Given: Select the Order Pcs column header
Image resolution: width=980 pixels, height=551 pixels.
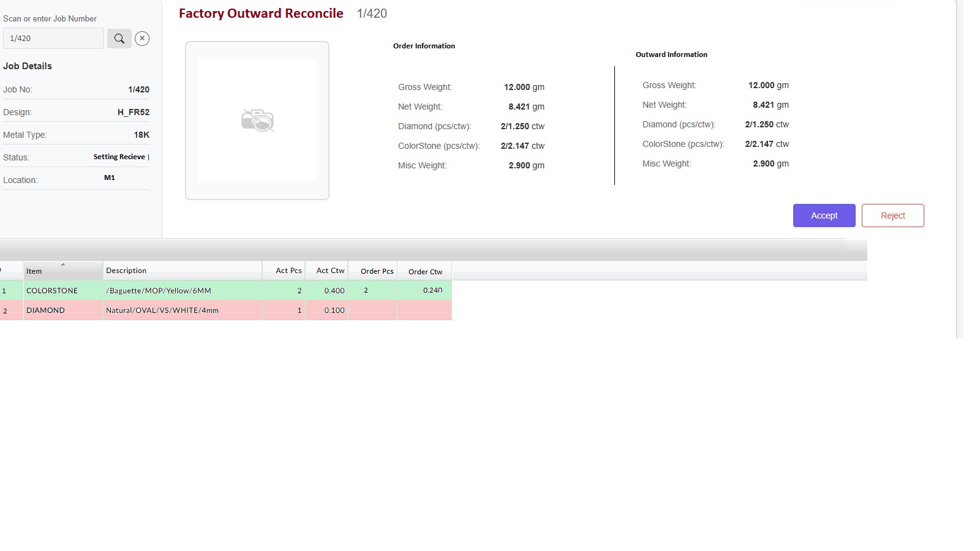Looking at the screenshot, I should 372,271.
